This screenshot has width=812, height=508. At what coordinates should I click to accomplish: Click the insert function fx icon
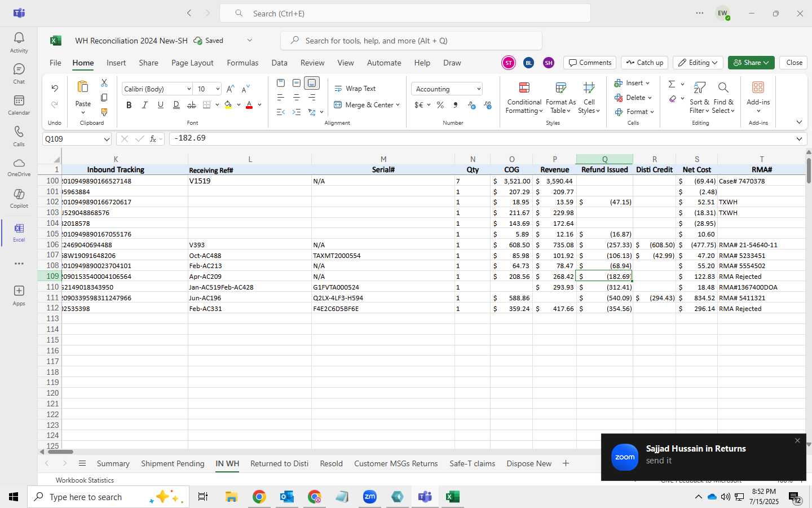point(153,139)
